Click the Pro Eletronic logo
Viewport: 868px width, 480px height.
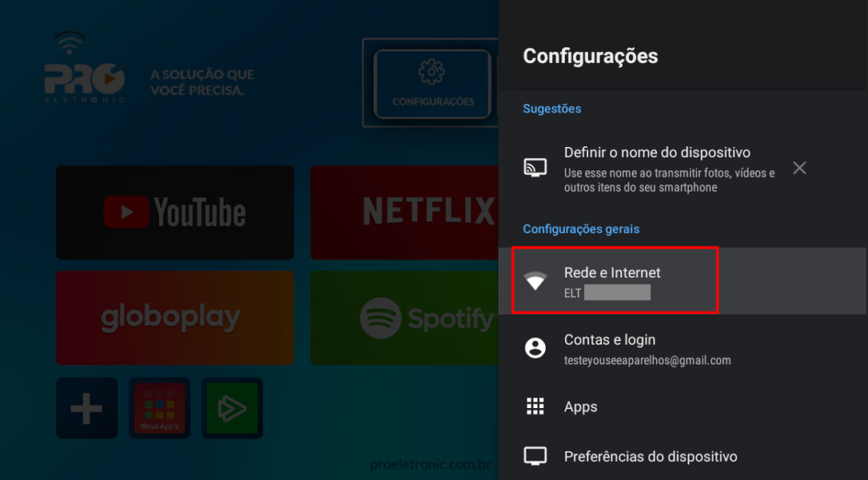click(x=85, y=67)
